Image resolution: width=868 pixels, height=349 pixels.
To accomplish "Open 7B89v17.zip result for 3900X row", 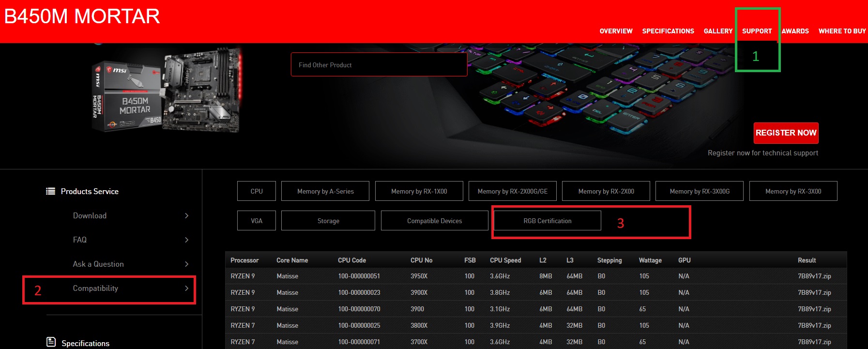I will (814, 293).
